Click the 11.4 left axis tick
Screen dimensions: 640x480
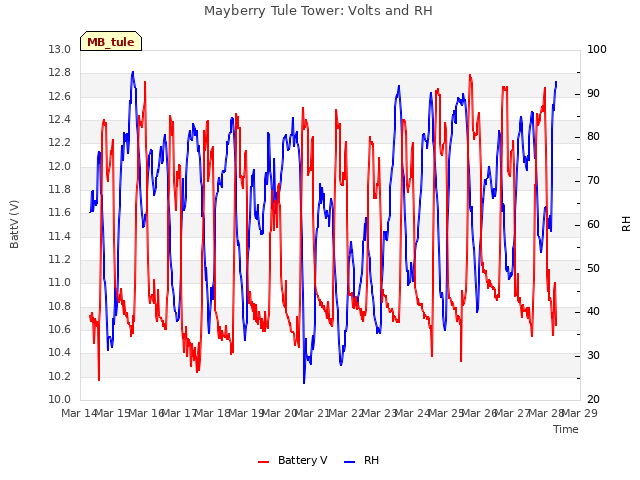pyautogui.click(x=60, y=236)
